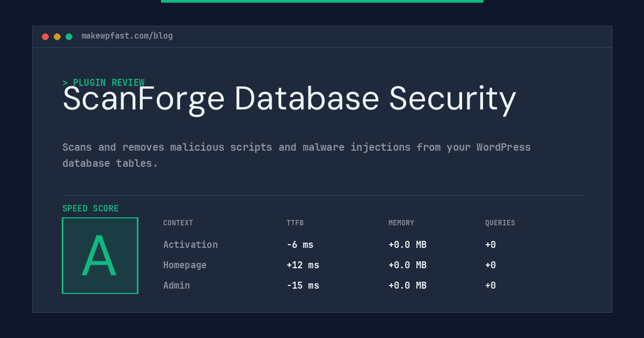Click the Homepage memory +0.0 MB value
This screenshot has width=644, height=338.
tap(407, 265)
